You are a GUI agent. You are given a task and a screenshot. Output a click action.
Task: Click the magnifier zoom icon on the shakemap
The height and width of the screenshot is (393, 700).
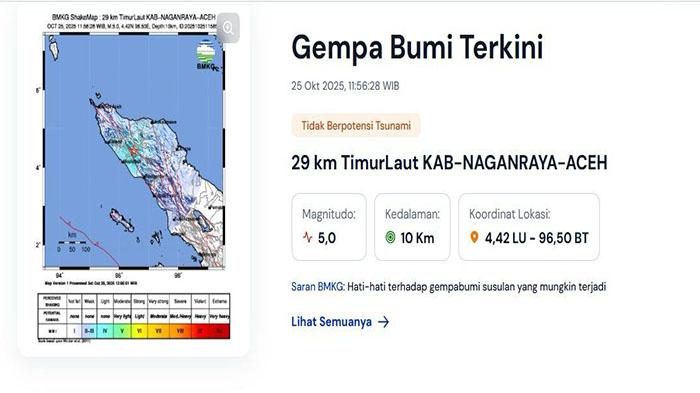coord(228,28)
